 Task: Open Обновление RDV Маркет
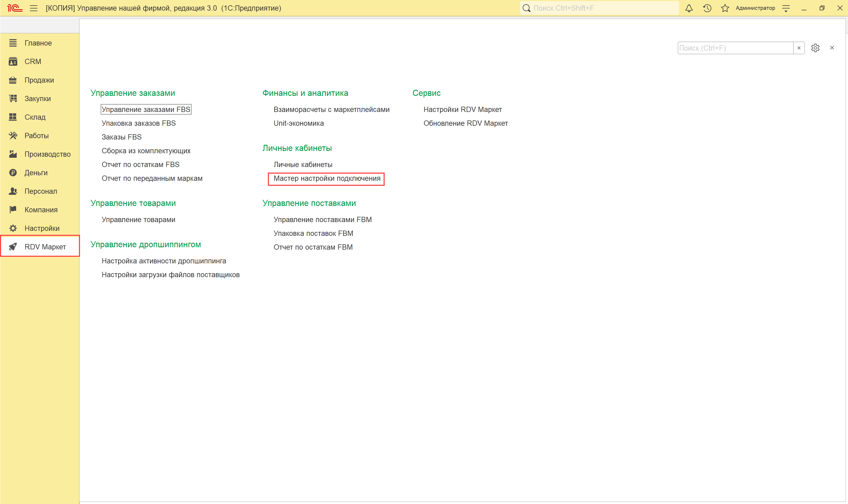coord(466,123)
